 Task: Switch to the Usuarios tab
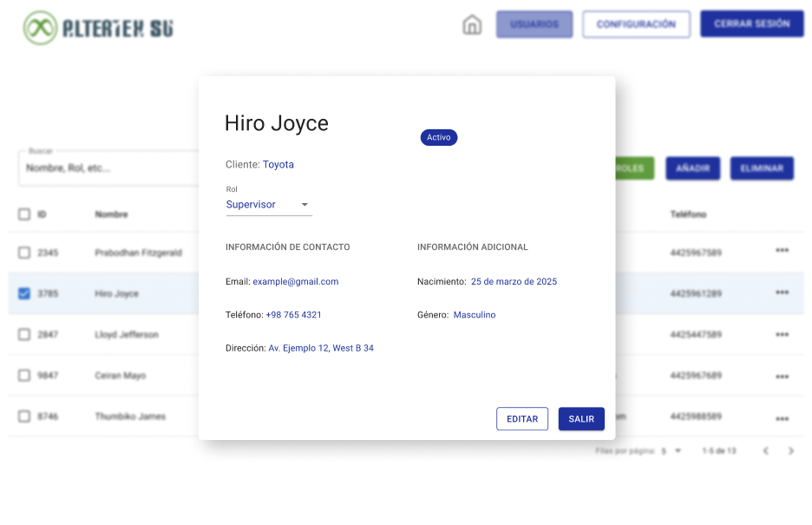point(534,24)
